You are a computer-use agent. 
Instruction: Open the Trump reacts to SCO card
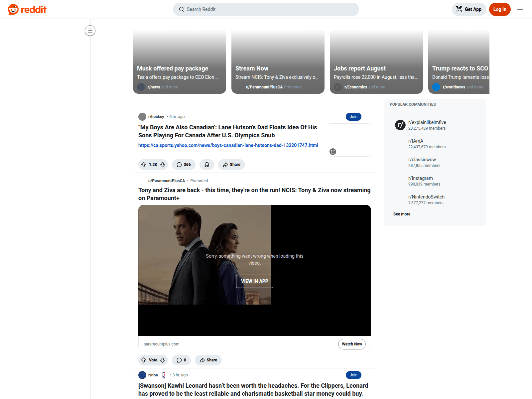pos(459,62)
